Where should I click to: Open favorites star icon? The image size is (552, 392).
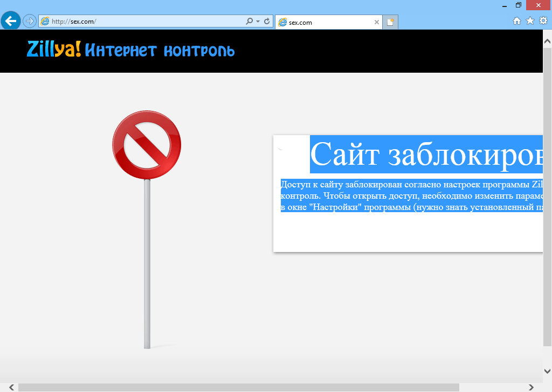click(530, 21)
